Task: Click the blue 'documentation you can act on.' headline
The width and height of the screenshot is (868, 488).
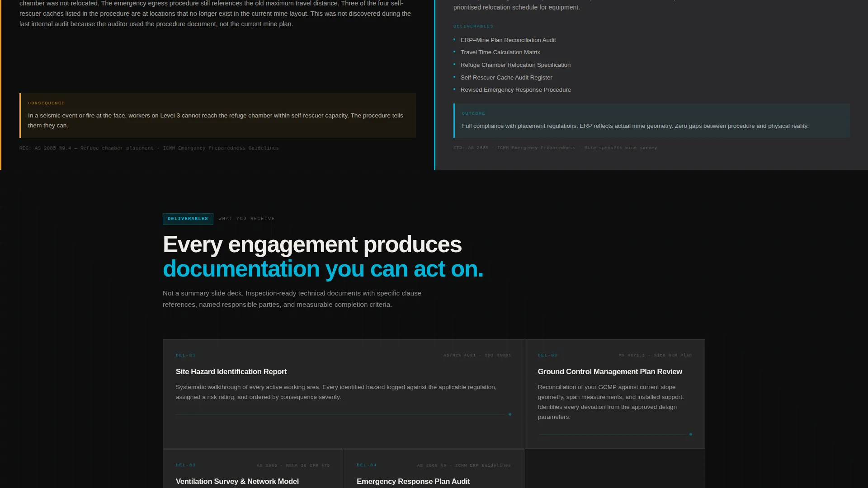Action: tap(323, 269)
